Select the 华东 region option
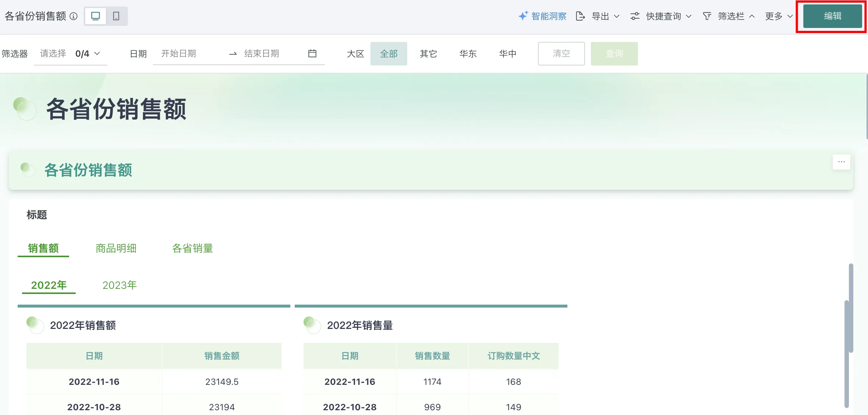Screen dimensions: 868x415 click(468, 54)
